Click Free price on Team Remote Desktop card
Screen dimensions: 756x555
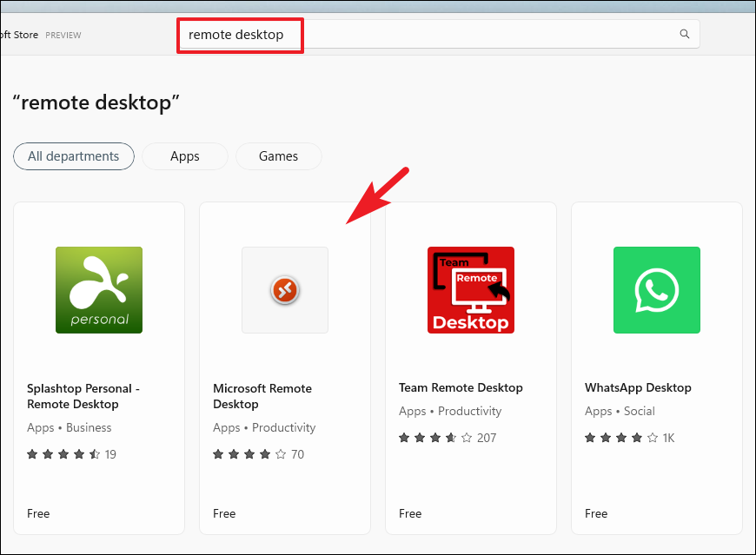pyautogui.click(x=410, y=513)
